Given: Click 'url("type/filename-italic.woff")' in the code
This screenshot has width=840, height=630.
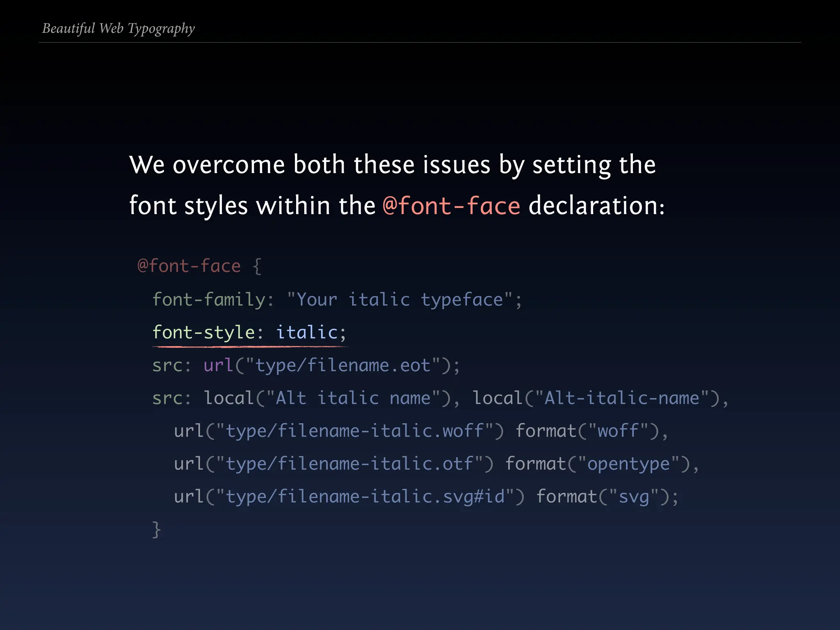Looking at the screenshot, I should [x=339, y=431].
